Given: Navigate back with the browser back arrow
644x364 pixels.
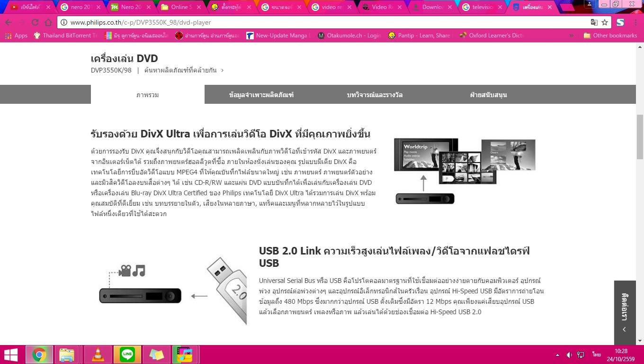Looking at the screenshot, I should coord(9,22).
